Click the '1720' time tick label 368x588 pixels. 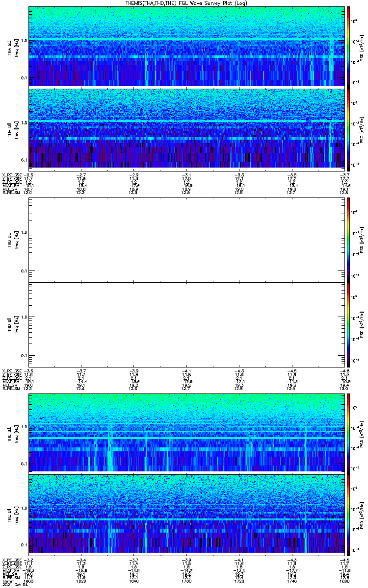click(x=238, y=581)
